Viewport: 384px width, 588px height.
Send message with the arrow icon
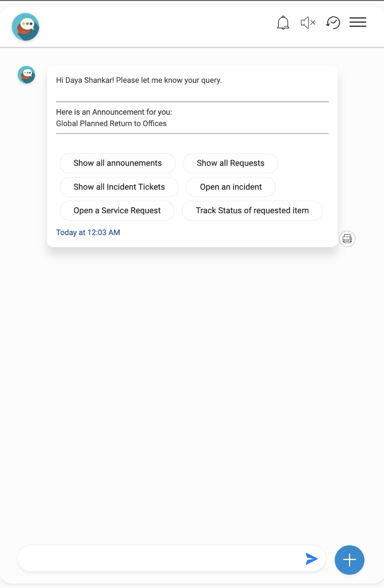pos(311,559)
